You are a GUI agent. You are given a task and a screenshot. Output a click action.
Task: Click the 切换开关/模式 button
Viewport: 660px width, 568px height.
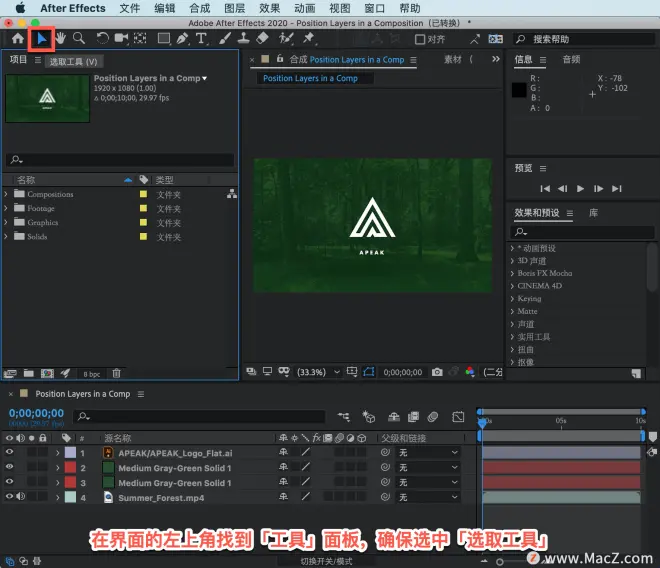(326, 561)
